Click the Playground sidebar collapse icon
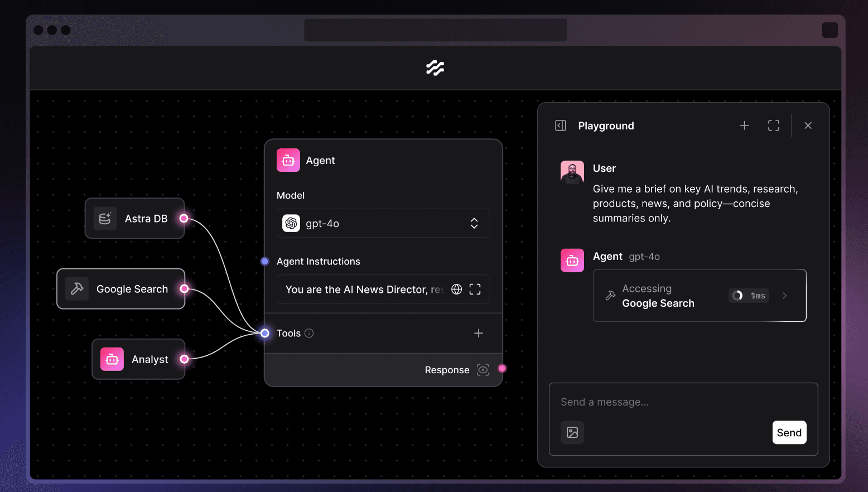The width and height of the screenshot is (868, 492). (561, 126)
